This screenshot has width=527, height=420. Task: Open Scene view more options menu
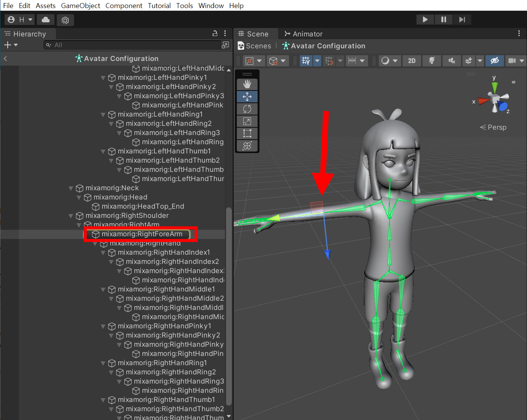pyautogui.click(x=519, y=33)
